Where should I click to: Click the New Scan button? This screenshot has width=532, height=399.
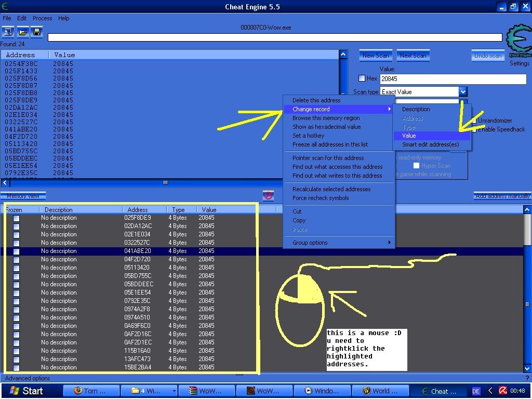376,56
